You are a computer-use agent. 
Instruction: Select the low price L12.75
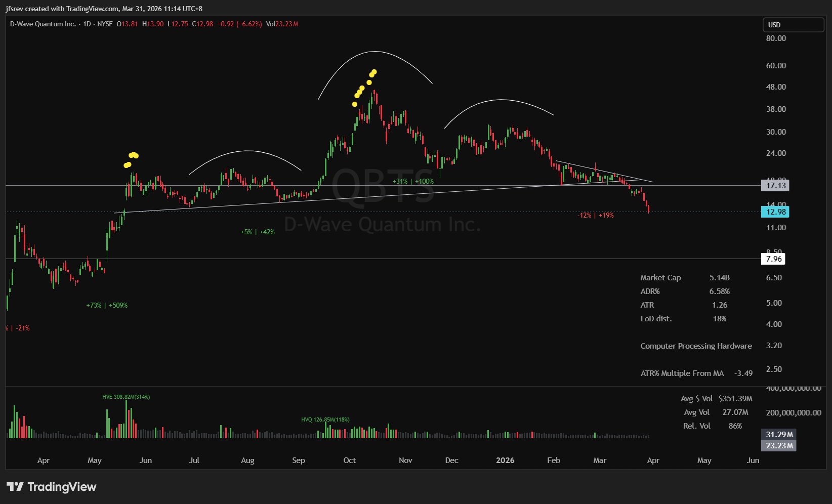coord(178,24)
